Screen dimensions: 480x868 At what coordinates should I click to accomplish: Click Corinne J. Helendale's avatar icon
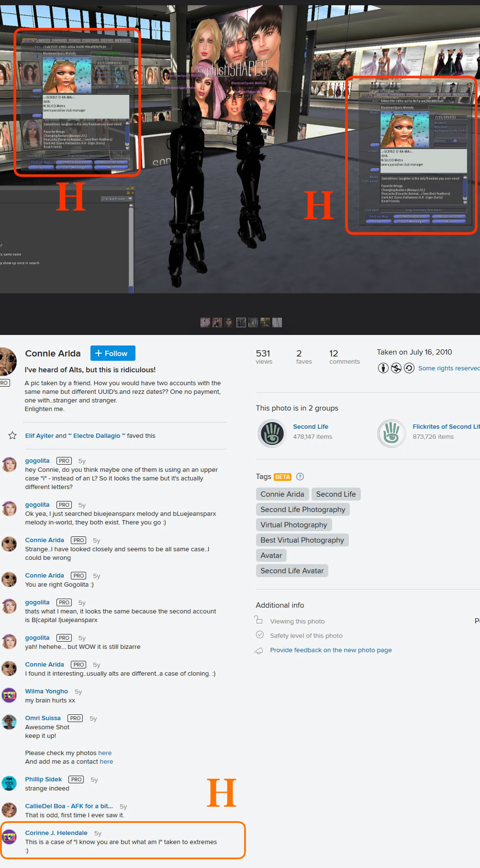click(x=9, y=837)
